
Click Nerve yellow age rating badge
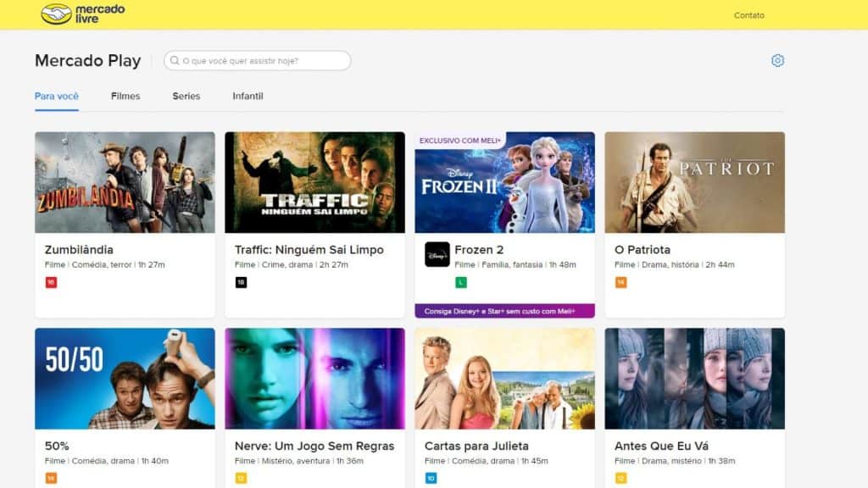point(241,478)
